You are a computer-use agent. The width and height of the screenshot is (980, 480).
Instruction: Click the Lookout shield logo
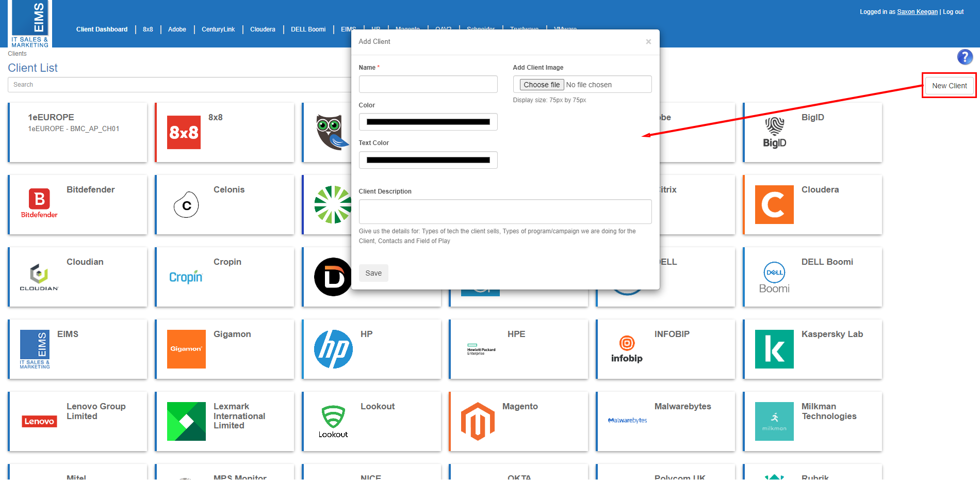(x=333, y=422)
